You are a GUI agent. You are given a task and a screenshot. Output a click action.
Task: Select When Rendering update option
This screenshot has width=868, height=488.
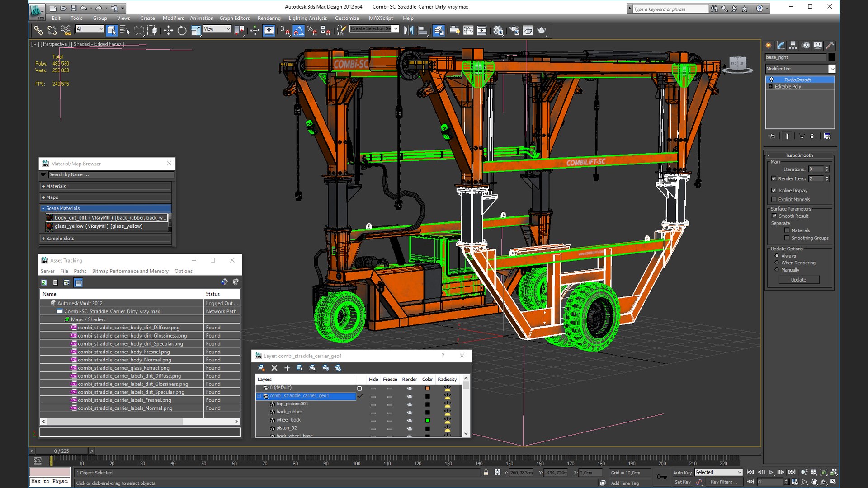tap(777, 263)
